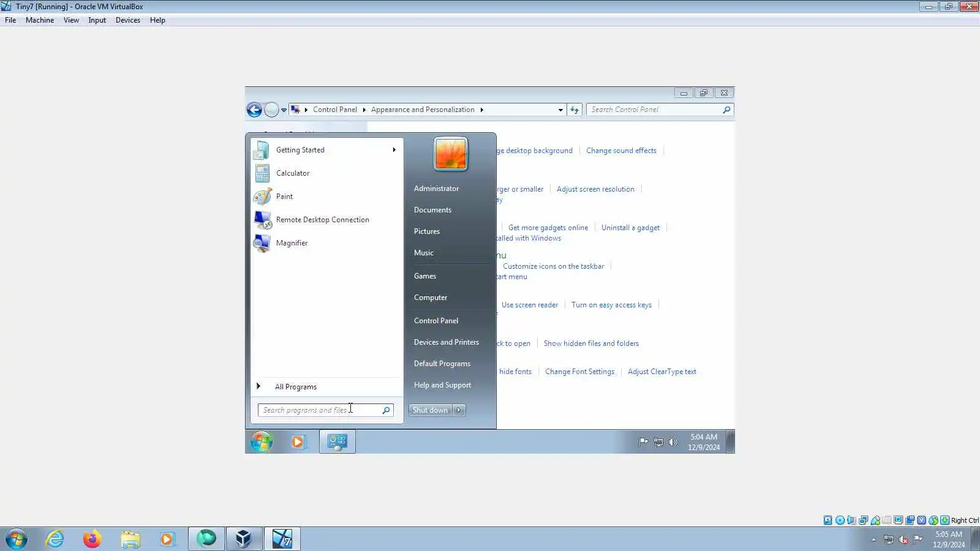The height and width of the screenshot is (551, 980).
Task: Click the Search programs and files box
Action: pyautogui.click(x=325, y=410)
